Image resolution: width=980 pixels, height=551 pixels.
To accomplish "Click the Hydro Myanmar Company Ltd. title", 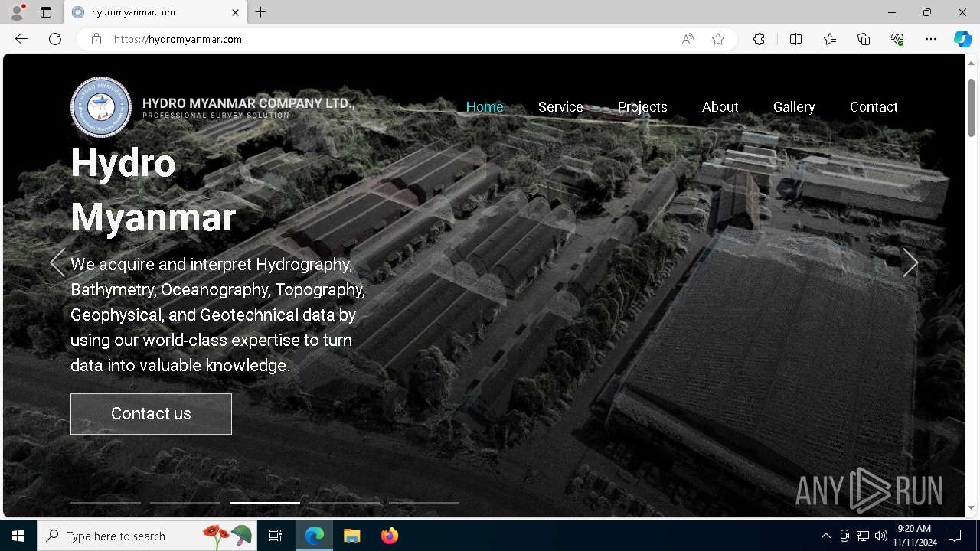I will coord(249,103).
